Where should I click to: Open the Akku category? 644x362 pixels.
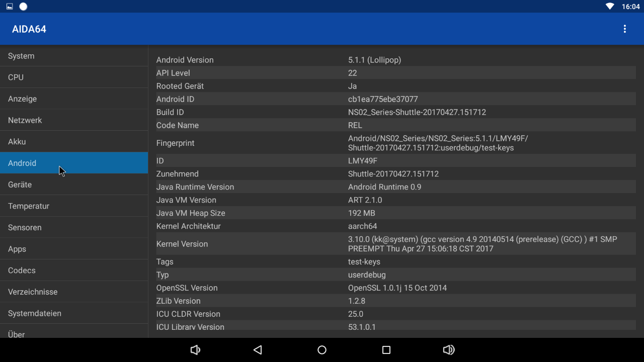click(74, 142)
